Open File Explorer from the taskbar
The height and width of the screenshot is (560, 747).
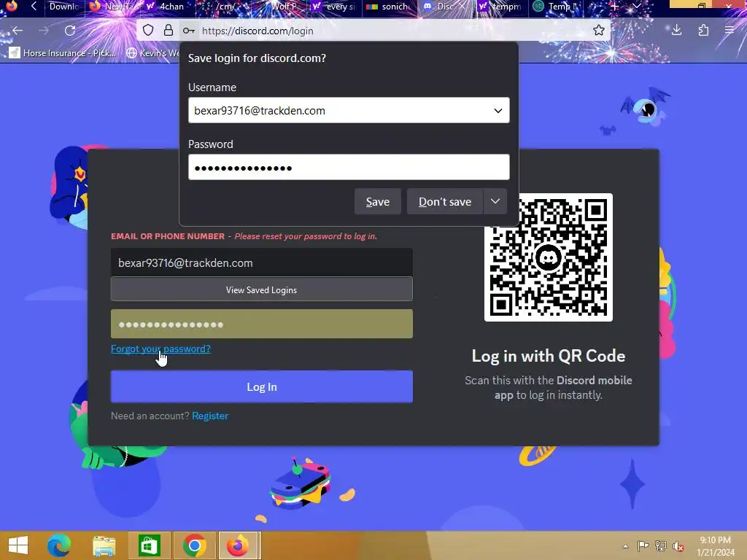coord(104,545)
